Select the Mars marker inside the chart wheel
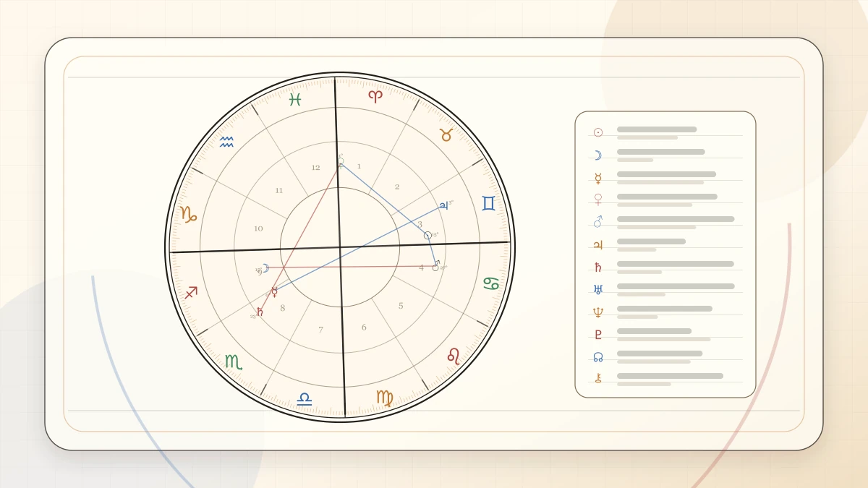 [x=435, y=266]
